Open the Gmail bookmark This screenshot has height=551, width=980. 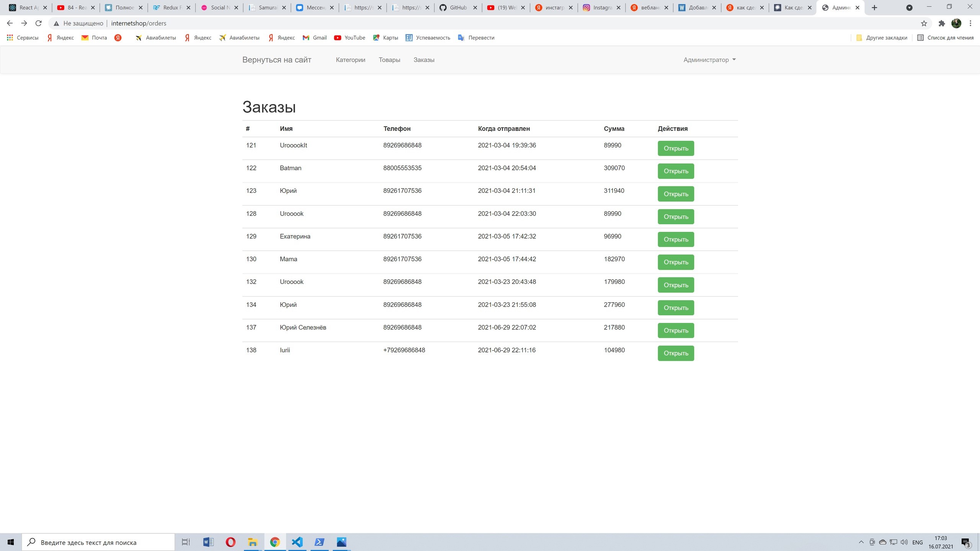coord(314,37)
